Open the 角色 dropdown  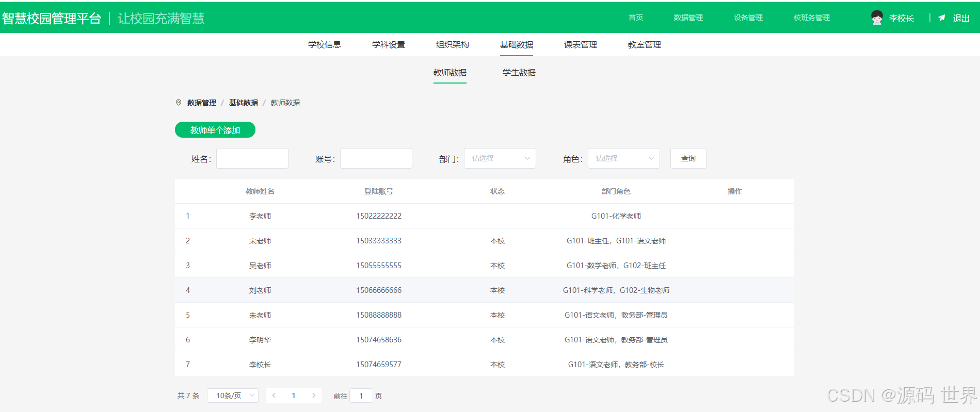624,158
